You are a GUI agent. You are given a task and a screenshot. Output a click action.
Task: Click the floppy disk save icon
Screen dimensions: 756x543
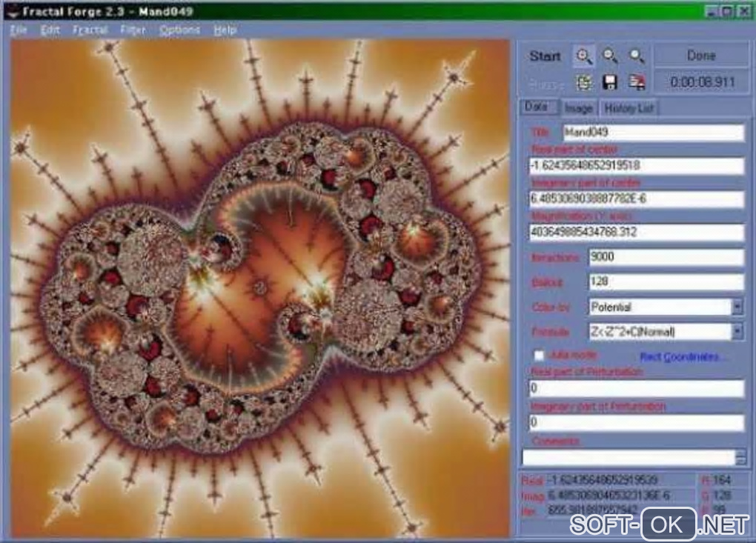point(610,82)
